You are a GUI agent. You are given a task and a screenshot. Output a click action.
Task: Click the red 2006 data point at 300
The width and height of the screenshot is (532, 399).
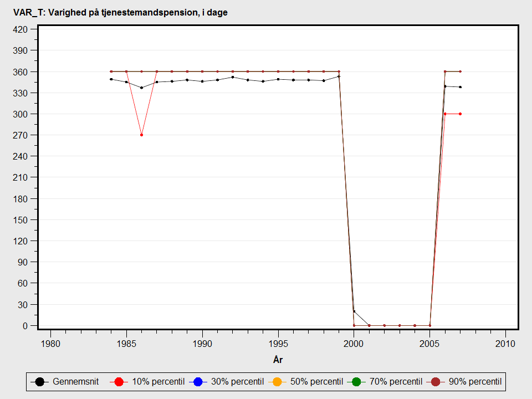445,114
